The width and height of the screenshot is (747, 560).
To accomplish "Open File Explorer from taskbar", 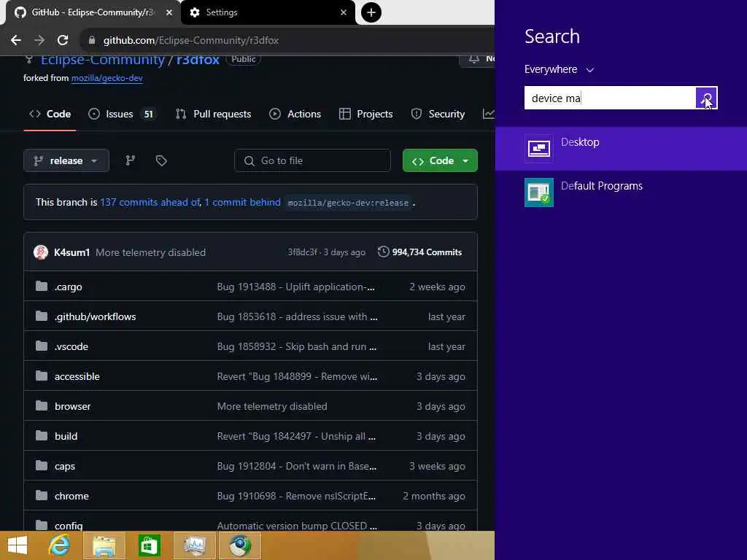I will point(104,545).
